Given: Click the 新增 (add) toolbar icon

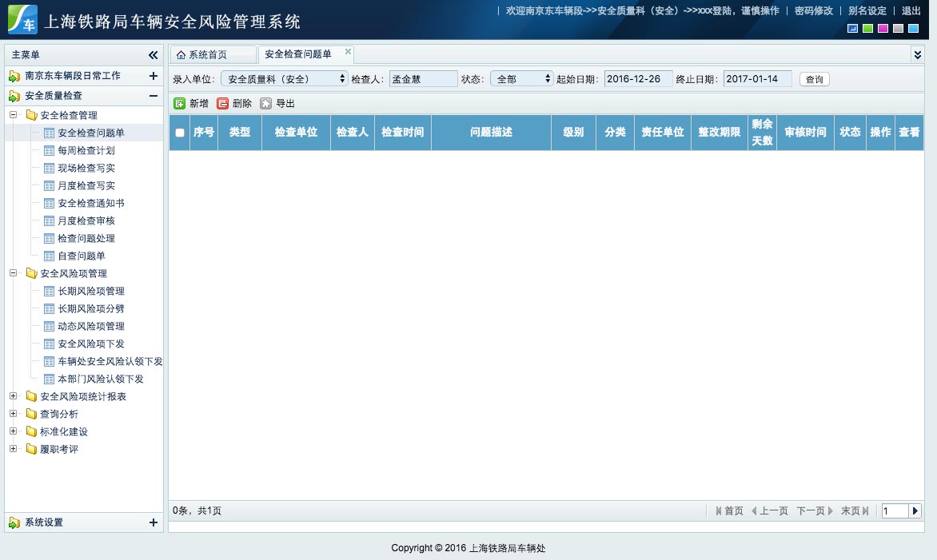Looking at the screenshot, I should pyautogui.click(x=180, y=104).
